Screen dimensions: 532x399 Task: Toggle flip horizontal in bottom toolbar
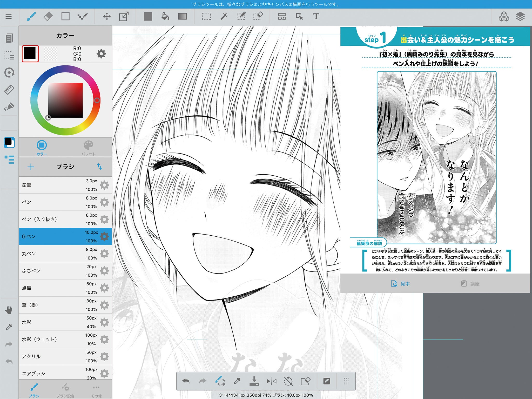271,381
